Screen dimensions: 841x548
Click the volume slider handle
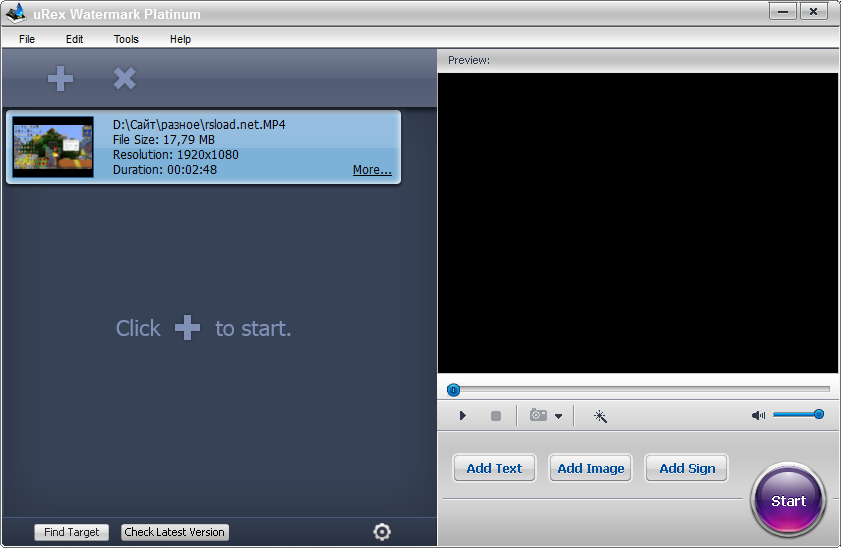click(818, 414)
